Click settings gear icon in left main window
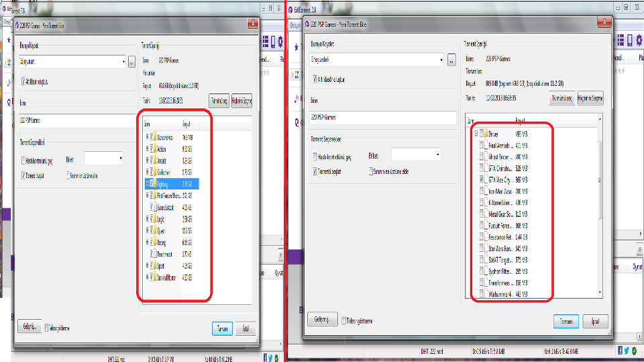 click(280, 42)
